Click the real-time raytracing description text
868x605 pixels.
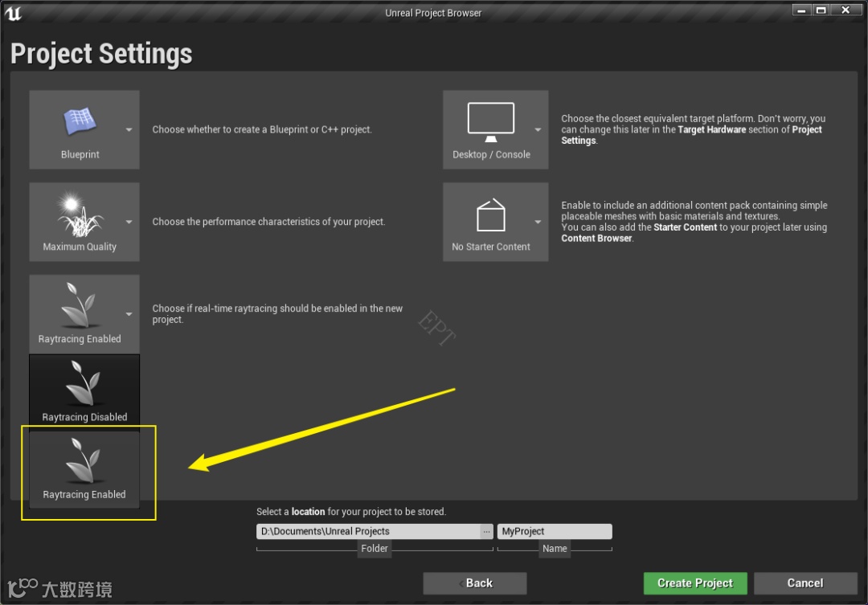[x=277, y=314]
